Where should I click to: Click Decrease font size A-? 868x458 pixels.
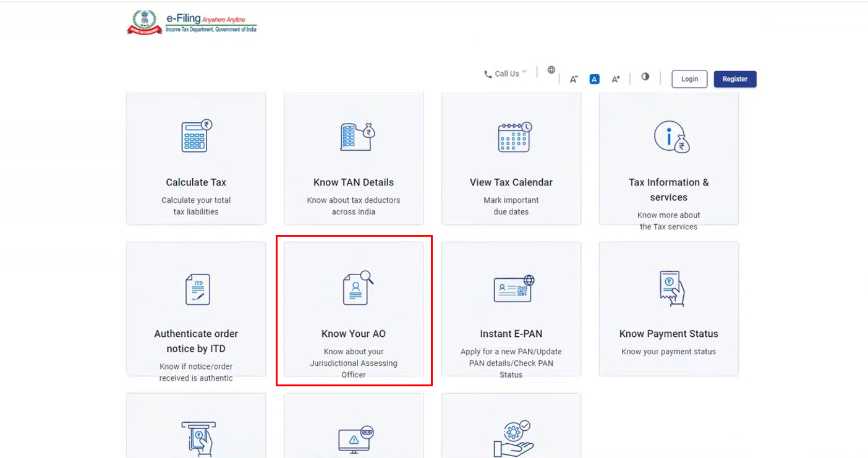[x=574, y=78]
